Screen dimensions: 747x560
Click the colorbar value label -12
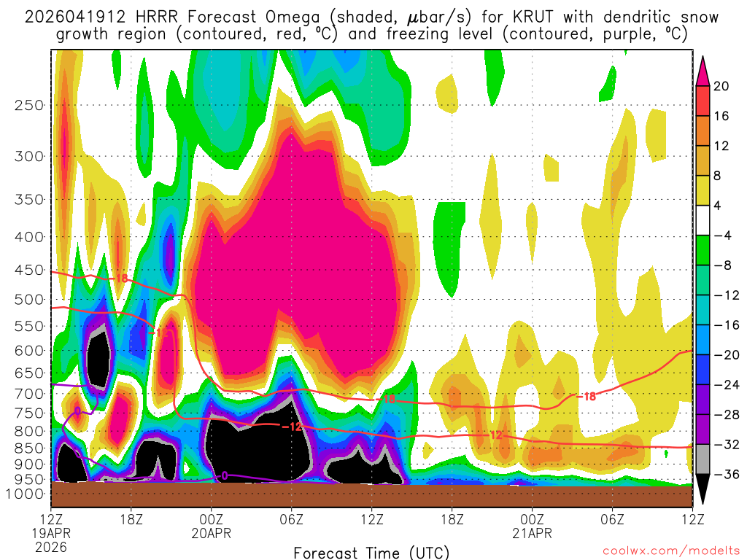tap(727, 295)
